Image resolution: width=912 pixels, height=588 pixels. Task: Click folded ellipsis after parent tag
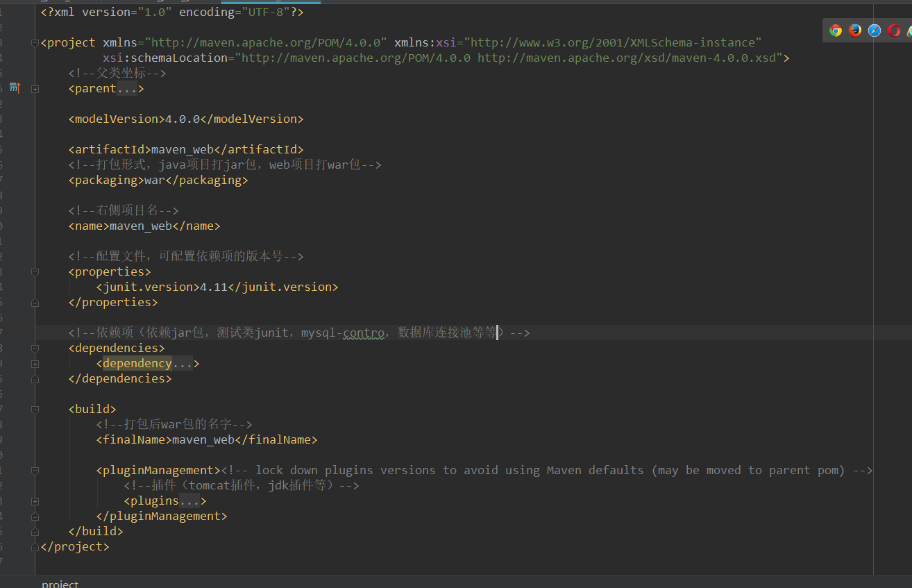tap(127, 89)
